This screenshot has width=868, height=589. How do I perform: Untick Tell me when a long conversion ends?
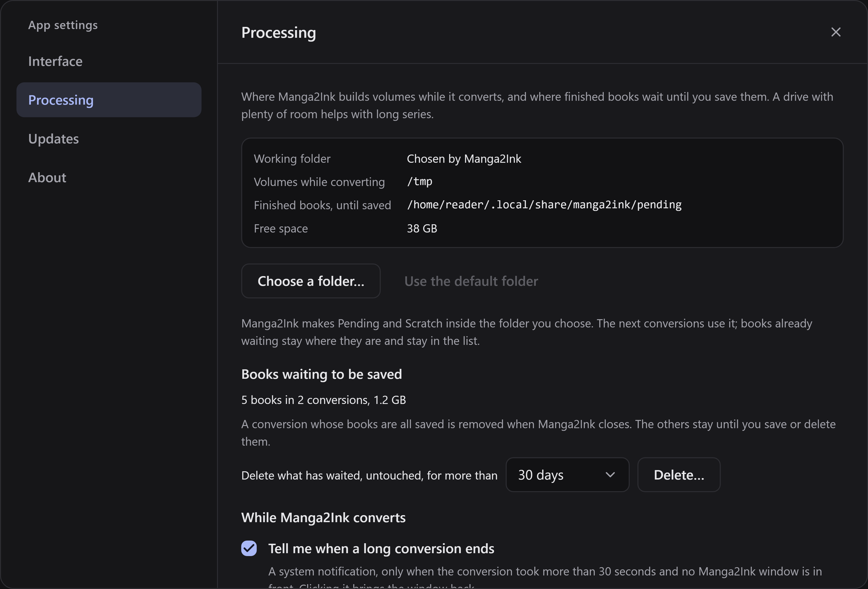[x=249, y=548]
